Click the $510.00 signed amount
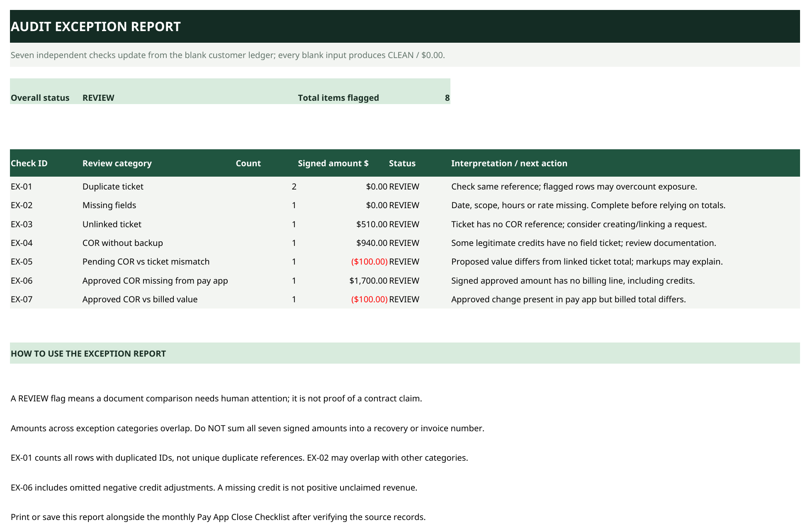 [372, 224]
